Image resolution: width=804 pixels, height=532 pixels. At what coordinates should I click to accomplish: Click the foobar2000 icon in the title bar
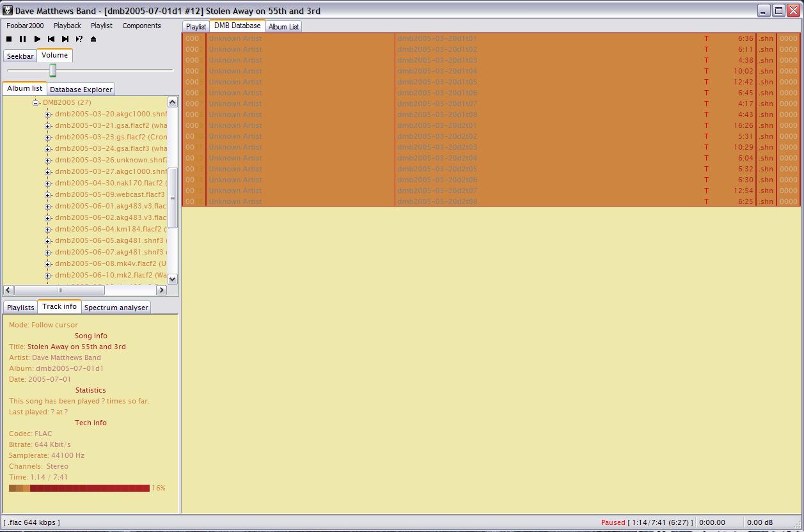[x=8, y=11]
